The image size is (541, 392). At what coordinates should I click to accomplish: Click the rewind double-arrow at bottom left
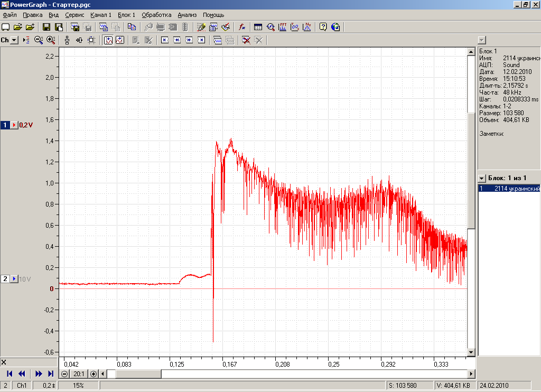(x=22, y=374)
